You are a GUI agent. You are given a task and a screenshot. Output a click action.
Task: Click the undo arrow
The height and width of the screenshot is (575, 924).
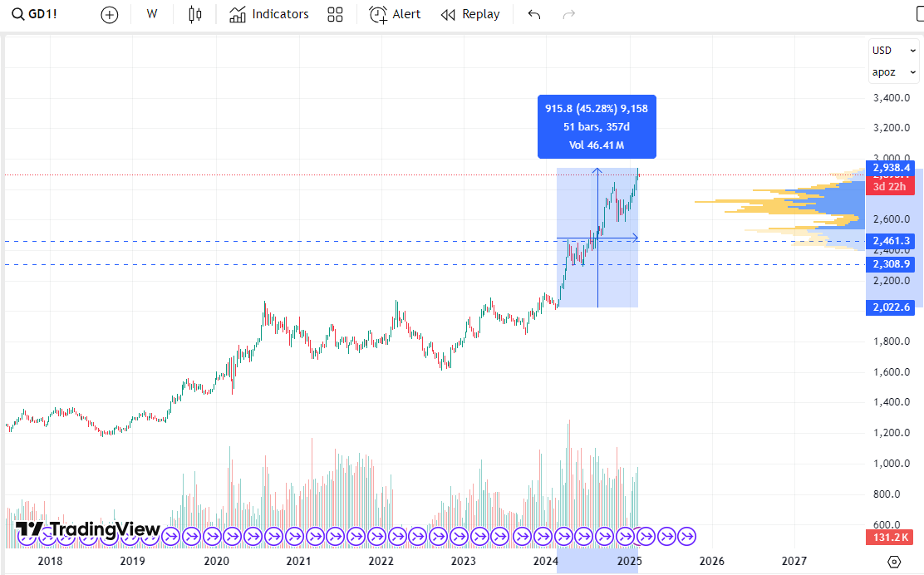pos(533,14)
